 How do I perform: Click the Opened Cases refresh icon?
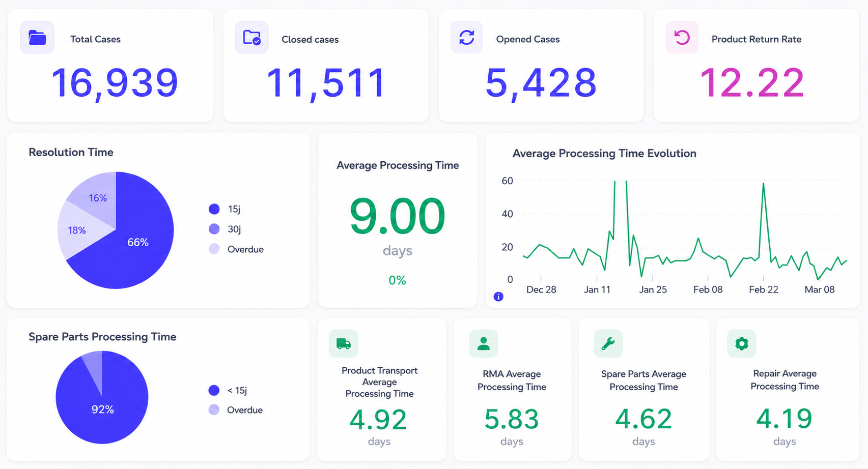467,38
